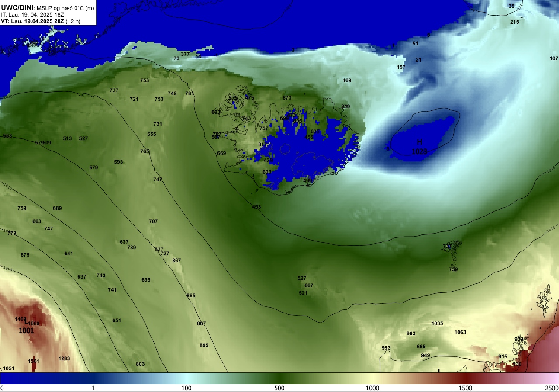This screenshot has width=559, height=392.
Task: Click the height value 169
Action: pos(347,80)
